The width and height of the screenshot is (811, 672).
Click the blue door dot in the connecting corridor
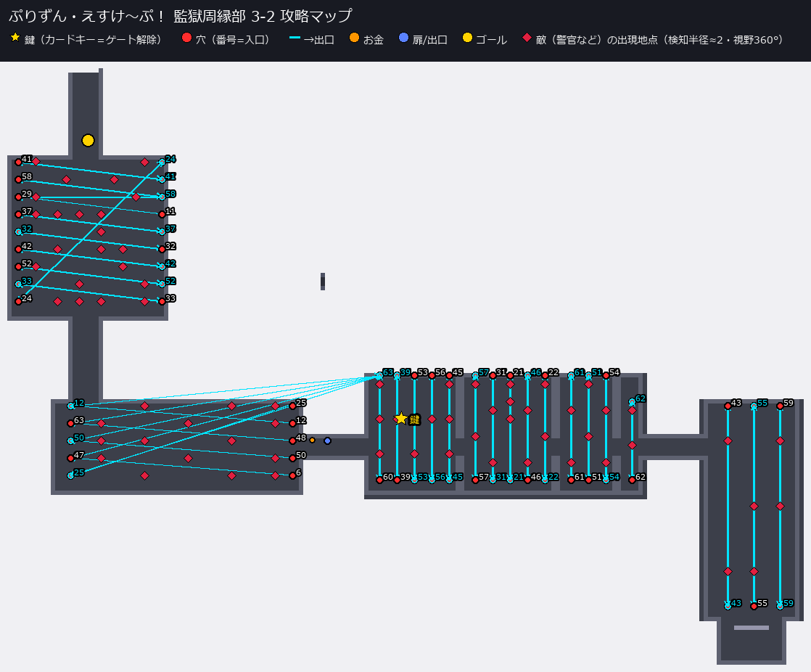pyautogui.click(x=327, y=441)
